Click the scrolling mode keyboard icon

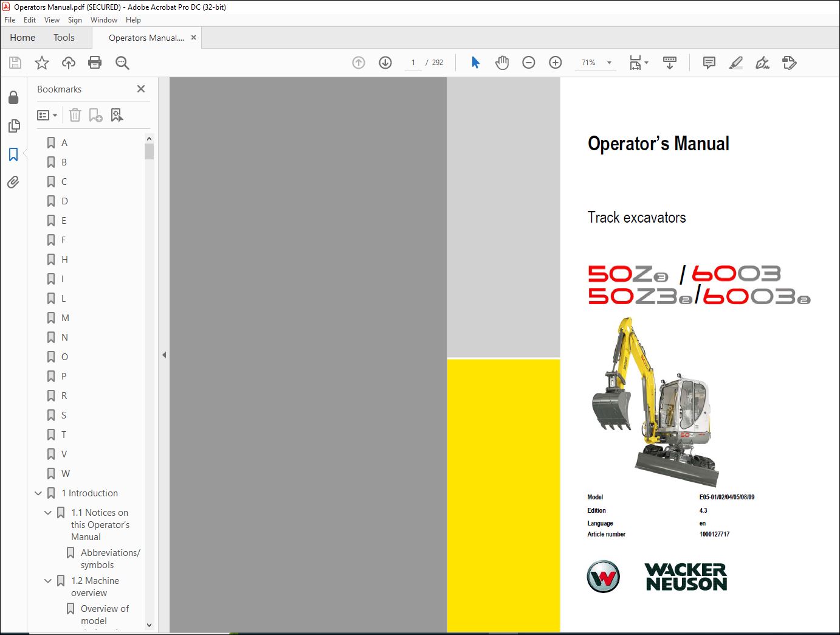(670, 63)
